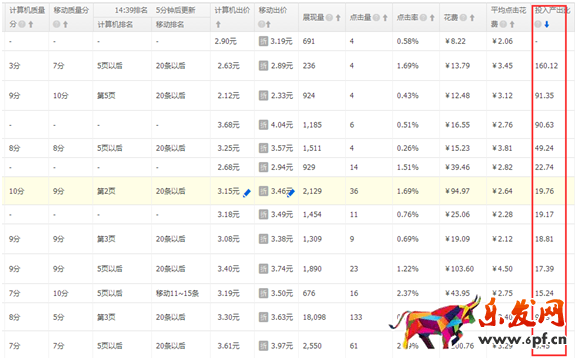Edit the 3.46元 mobile bid with pencil

(291, 193)
